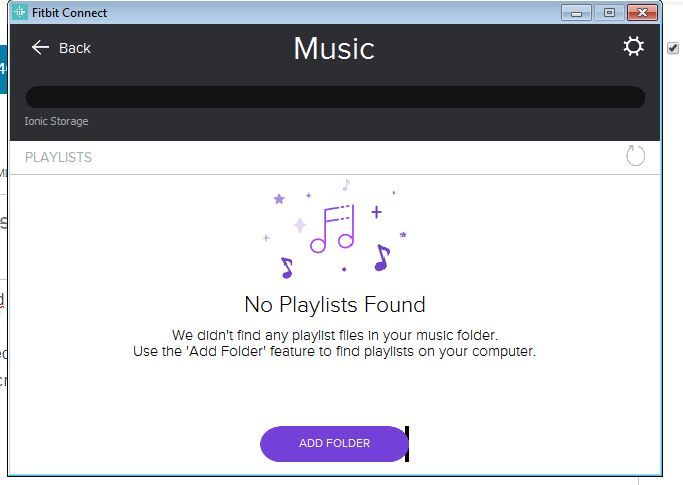Click the Music page title
Screen dimensions: 683x485
[334, 48]
